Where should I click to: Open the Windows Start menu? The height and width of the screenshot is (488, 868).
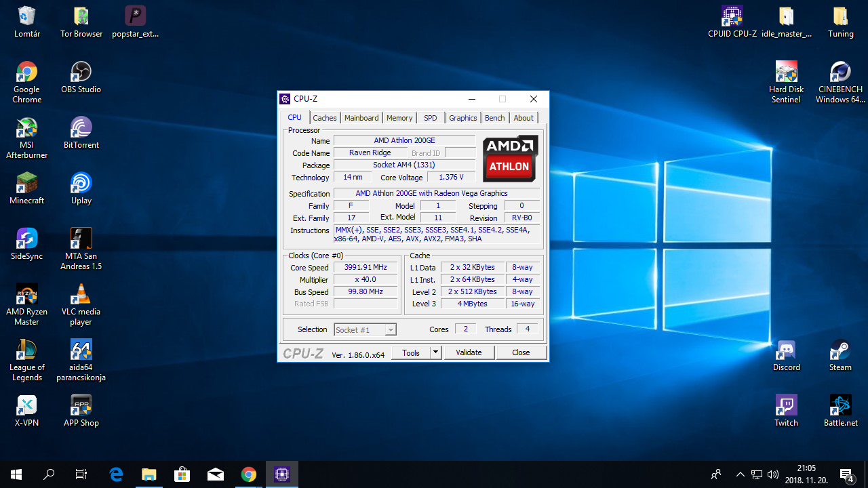coord(16,474)
